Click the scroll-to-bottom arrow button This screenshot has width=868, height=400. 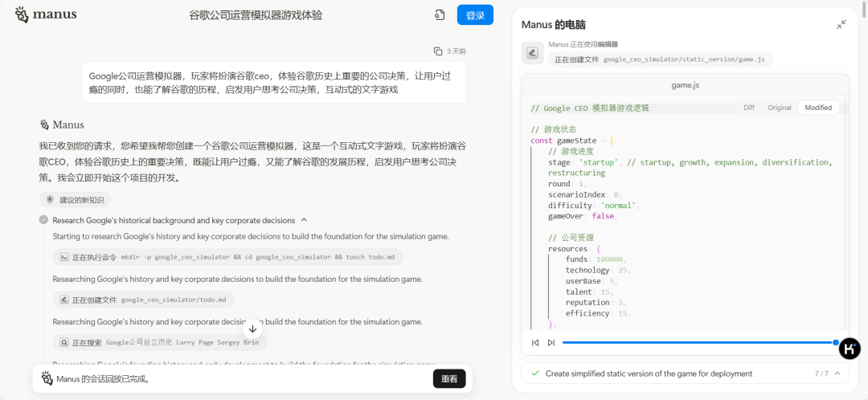click(x=253, y=329)
